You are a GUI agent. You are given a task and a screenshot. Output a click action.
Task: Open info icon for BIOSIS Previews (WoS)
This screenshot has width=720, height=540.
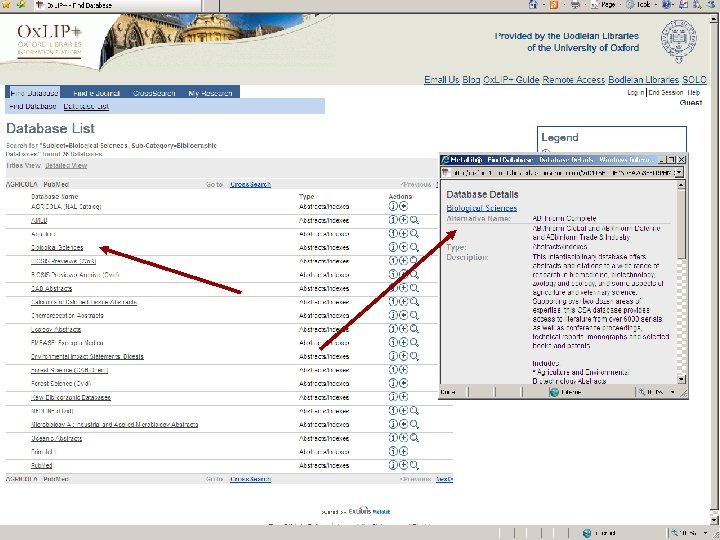click(x=393, y=260)
